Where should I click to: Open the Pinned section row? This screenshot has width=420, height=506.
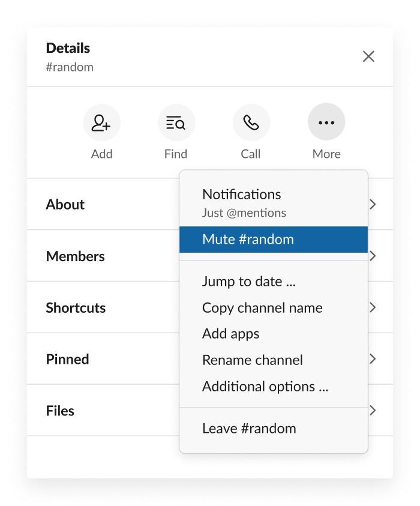pos(67,360)
